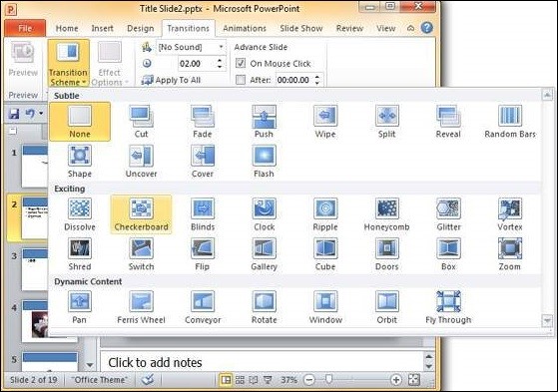
Task: Choose the Reveal transition
Action: [448, 122]
